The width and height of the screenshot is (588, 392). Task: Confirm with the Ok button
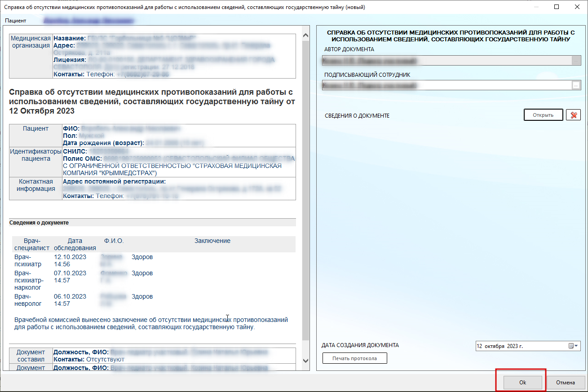pyautogui.click(x=522, y=383)
